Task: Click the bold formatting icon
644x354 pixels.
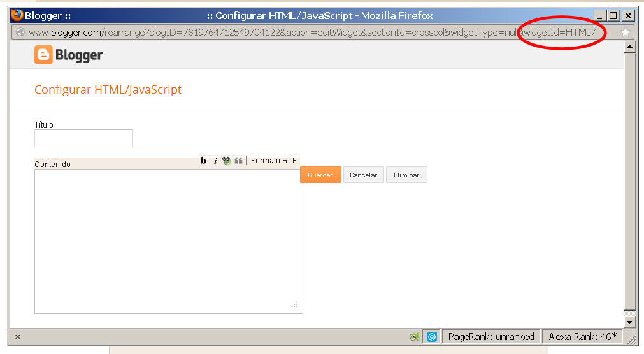Action: pos(203,161)
